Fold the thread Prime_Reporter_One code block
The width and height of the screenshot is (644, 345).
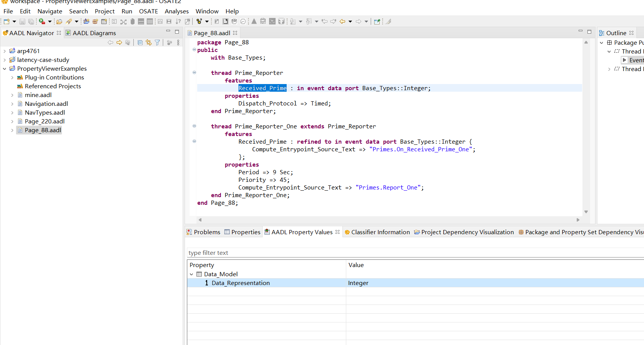coord(194,126)
